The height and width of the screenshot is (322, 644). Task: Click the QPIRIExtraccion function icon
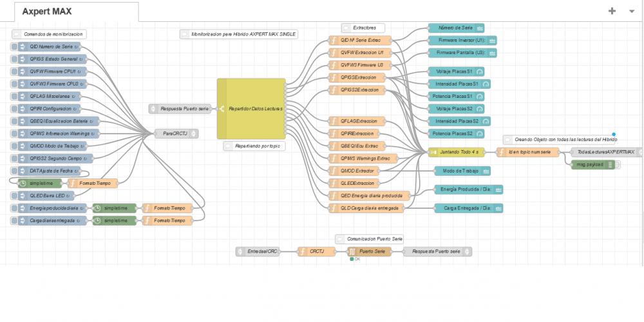click(334, 133)
